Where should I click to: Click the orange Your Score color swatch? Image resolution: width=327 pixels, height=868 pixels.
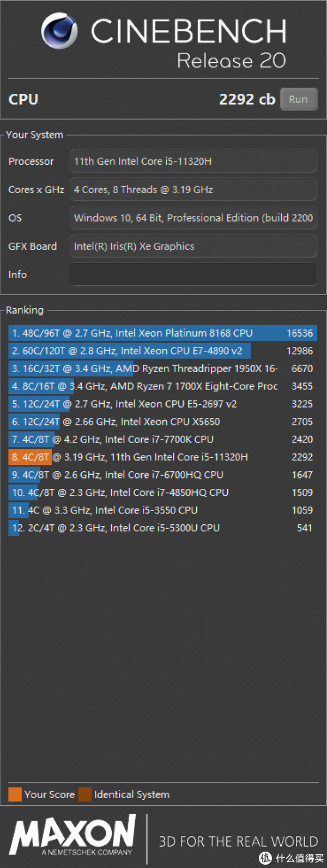tap(15, 794)
